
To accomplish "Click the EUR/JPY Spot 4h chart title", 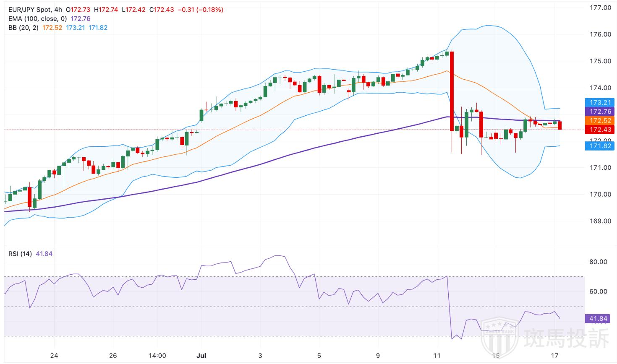I will [x=35, y=10].
